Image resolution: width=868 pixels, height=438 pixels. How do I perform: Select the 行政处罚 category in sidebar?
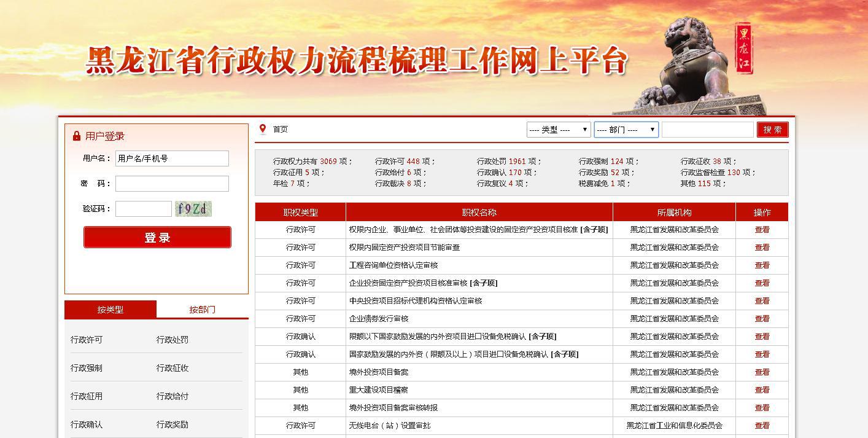click(x=172, y=340)
